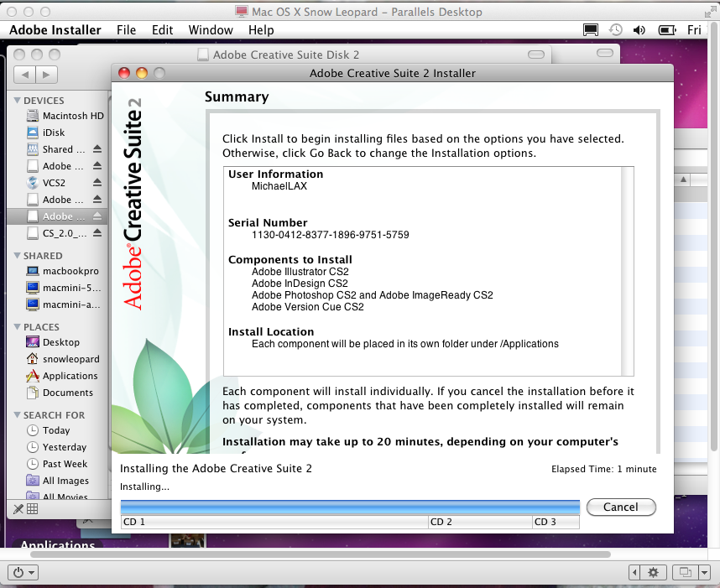
Task: Open the Help menu
Action: (261, 30)
